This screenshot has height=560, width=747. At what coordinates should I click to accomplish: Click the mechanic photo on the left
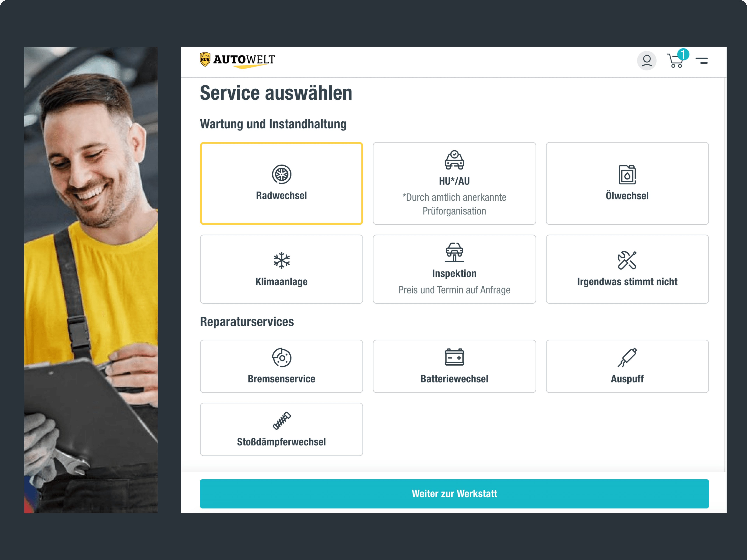(91, 280)
